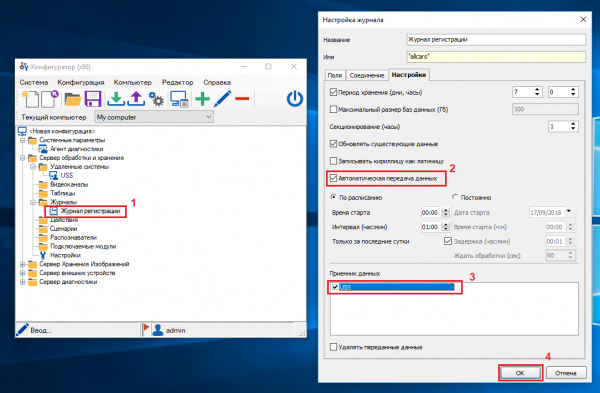Image resolution: width=600 pixels, height=393 pixels.
Task: Toggle the Автоматическая передача данных checkbox
Action: (x=333, y=178)
